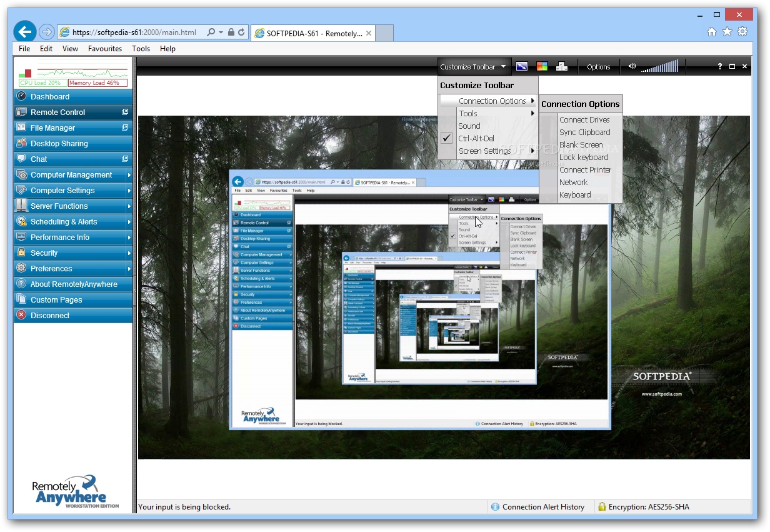Screen dimensions: 770x532
Task: Open the address bar search dropdown arrow
Action: (x=221, y=32)
